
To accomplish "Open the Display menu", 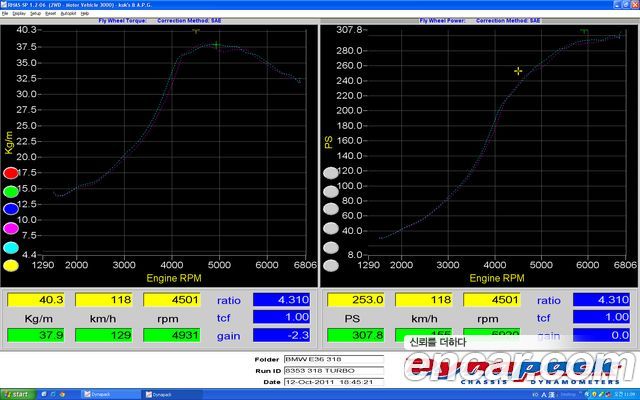I will pos(17,14).
